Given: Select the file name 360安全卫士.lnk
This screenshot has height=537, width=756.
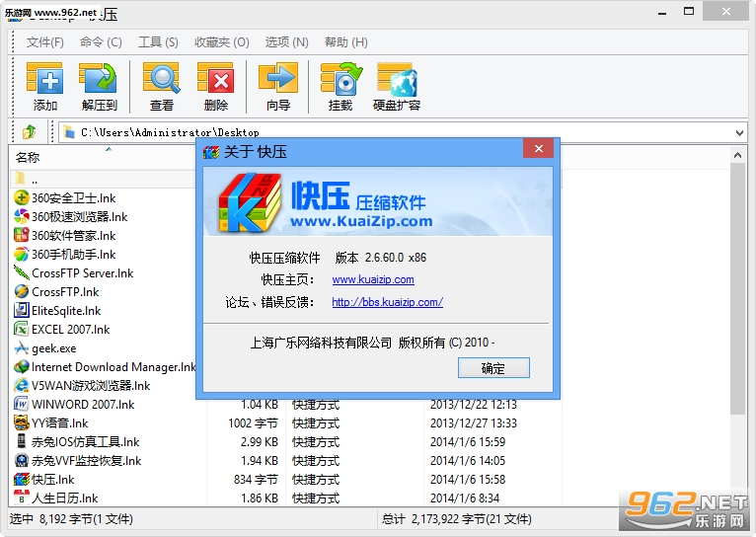Looking at the screenshot, I should [x=74, y=198].
